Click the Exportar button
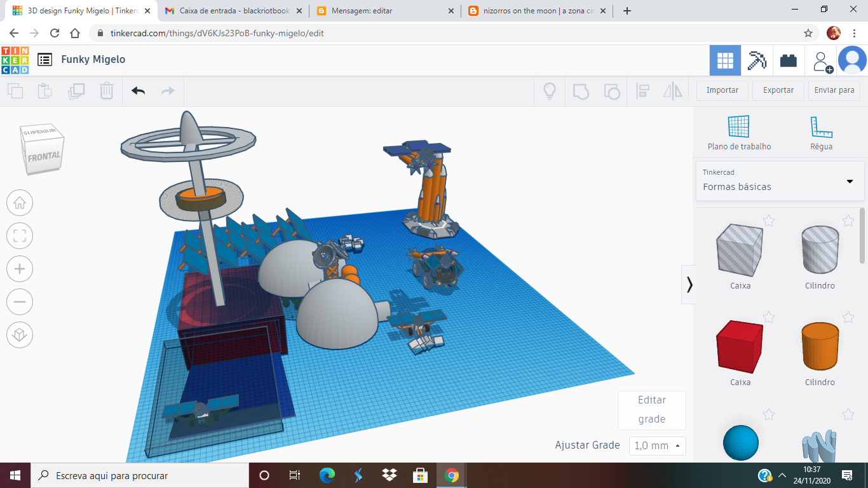This screenshot has height=488, width=868. pos(778,90)
